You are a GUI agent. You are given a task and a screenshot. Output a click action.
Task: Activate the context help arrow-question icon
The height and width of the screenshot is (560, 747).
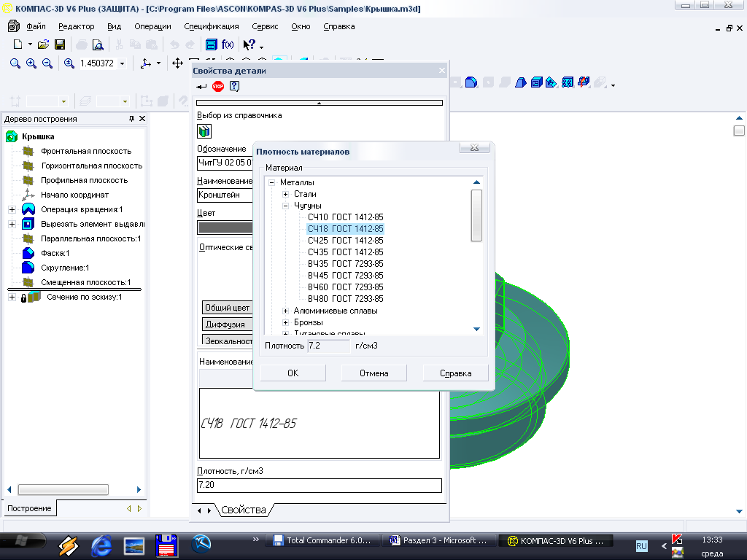249,44
